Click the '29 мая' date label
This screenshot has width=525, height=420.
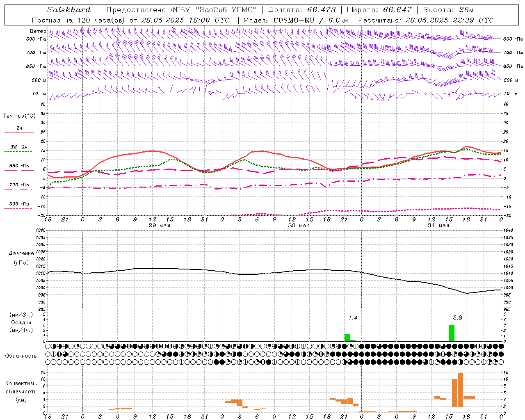coord(159,226)
